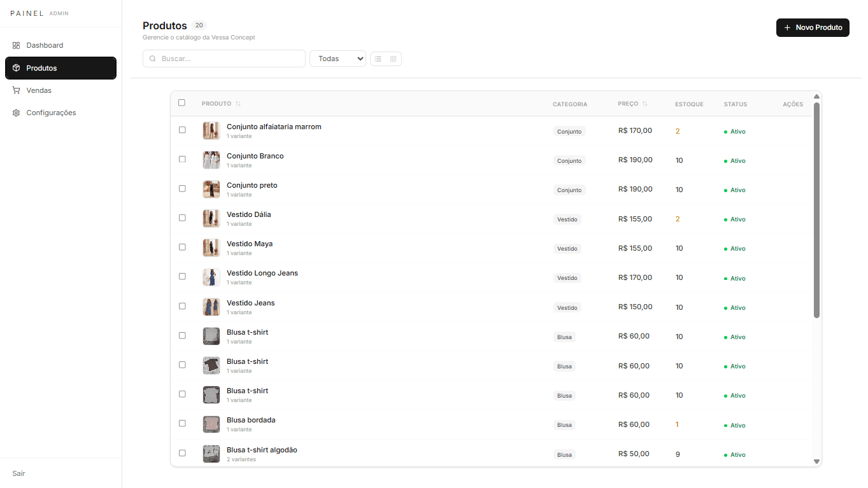
Task: Open the Vestido Longo Jeans thumbnail
Action: (x=211, y=277)
